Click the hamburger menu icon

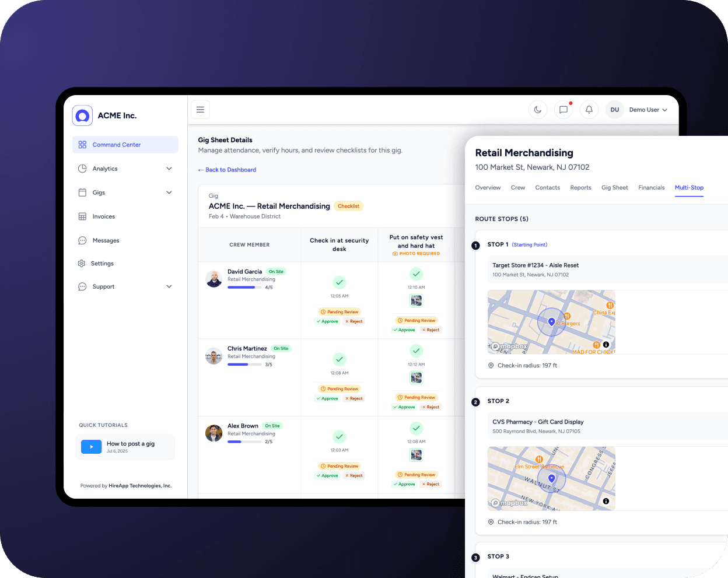coord(200,110)
